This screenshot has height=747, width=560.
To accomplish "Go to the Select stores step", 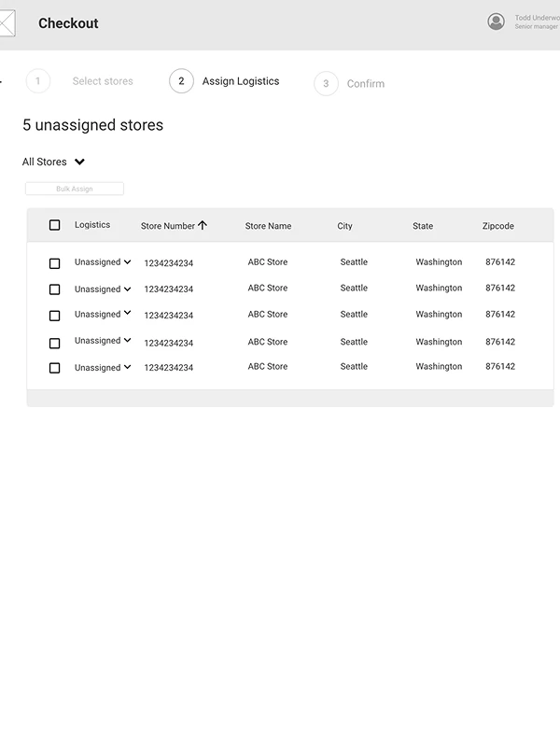I will pos(103,81).
